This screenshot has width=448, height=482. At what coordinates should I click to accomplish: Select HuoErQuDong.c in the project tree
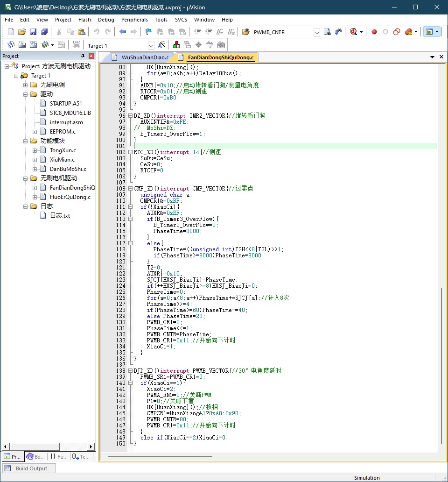point(70,197)
